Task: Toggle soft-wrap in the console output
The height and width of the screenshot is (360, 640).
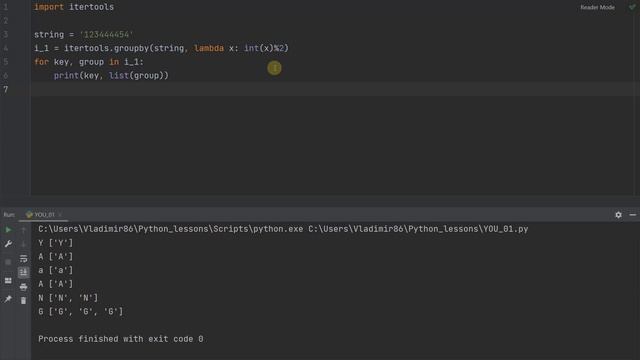Action: point(23,258)
